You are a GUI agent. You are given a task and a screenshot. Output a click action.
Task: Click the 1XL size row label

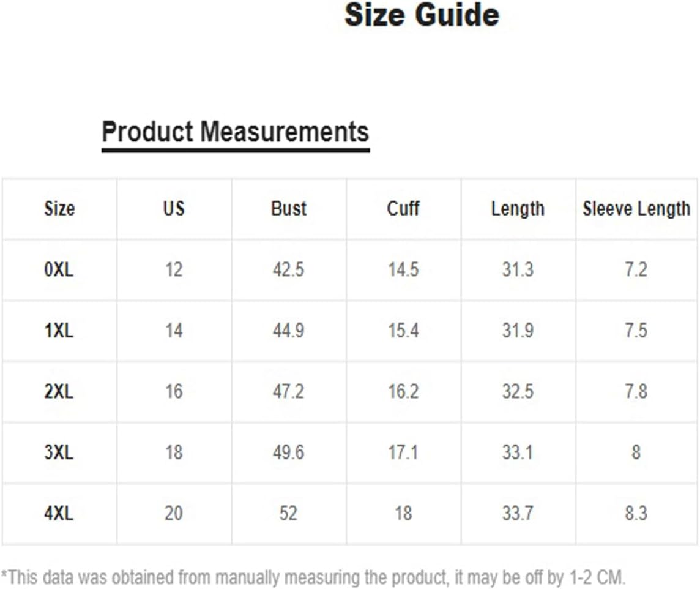(x=59, y=331)
